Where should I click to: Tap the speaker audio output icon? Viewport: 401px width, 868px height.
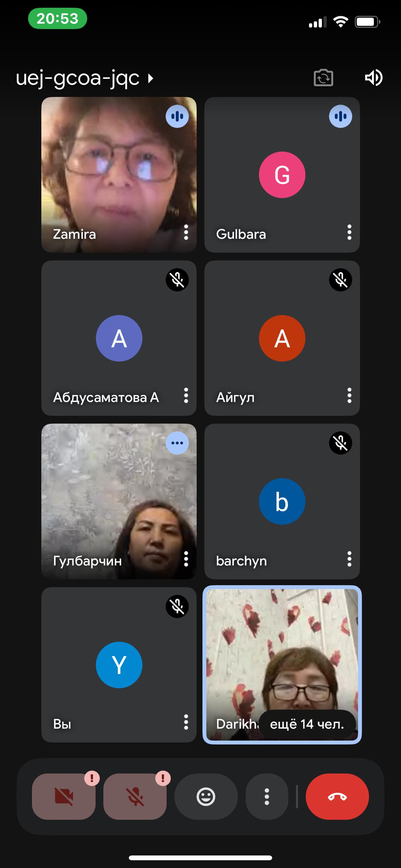coord(374,78)
